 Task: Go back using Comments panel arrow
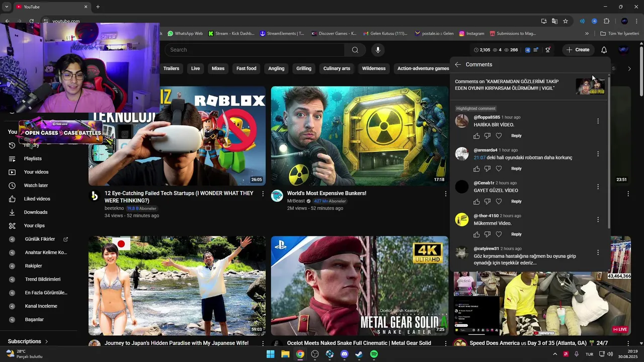[x=458, y=64]
